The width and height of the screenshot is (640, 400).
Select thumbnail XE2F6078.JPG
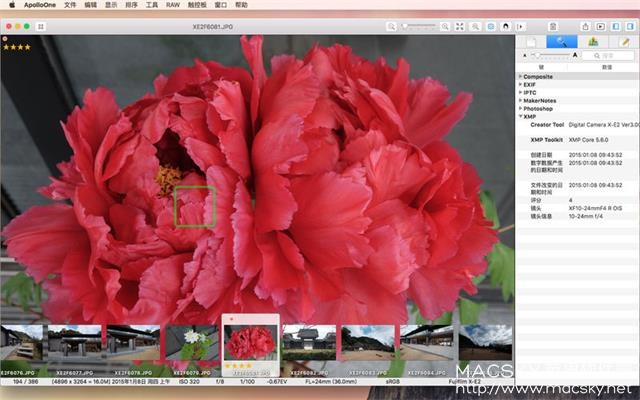tap(133, 342)
